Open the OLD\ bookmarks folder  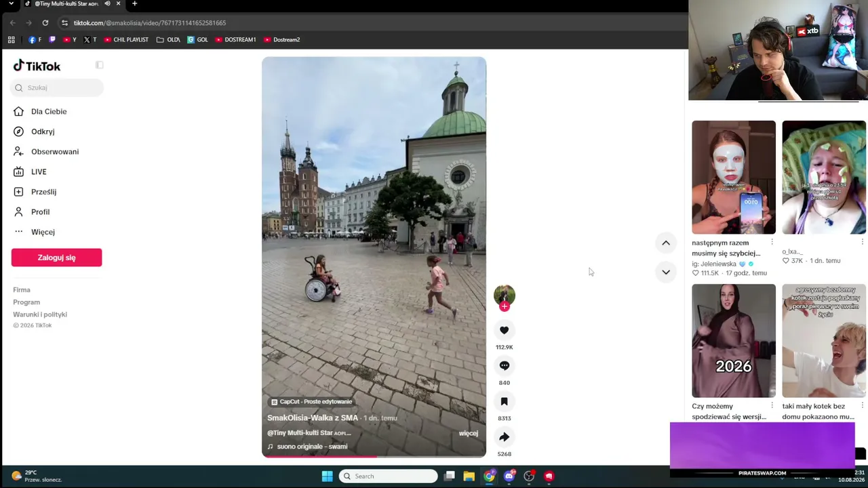click(x=168, y=40)
